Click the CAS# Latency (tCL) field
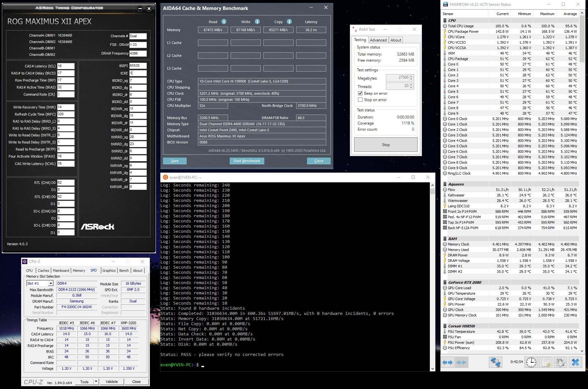The width and height of the screenshot is (588, 389). click(x=66, y=66)
